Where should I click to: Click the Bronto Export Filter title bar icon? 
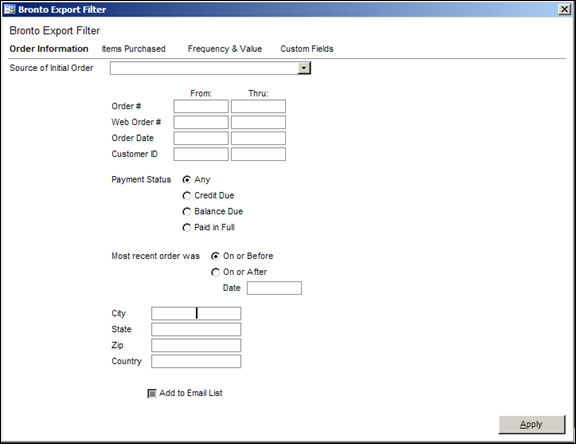click(x=10, y=9)
